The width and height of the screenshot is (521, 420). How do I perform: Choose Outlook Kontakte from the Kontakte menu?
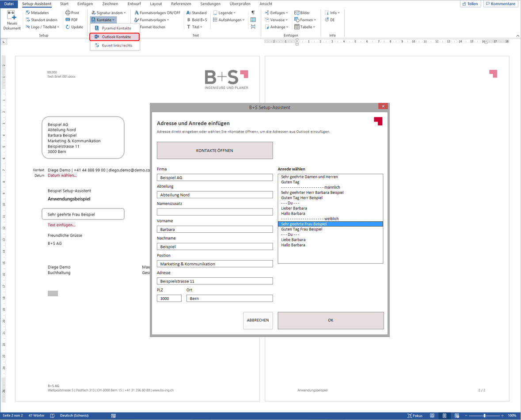pyautogui.click(x=114, y=37)
